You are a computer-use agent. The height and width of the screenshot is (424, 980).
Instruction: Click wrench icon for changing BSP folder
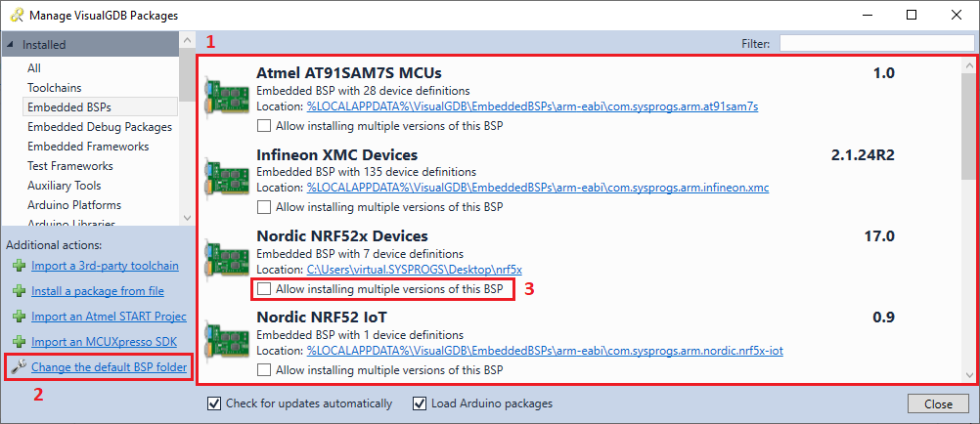[x=20, y=367]
